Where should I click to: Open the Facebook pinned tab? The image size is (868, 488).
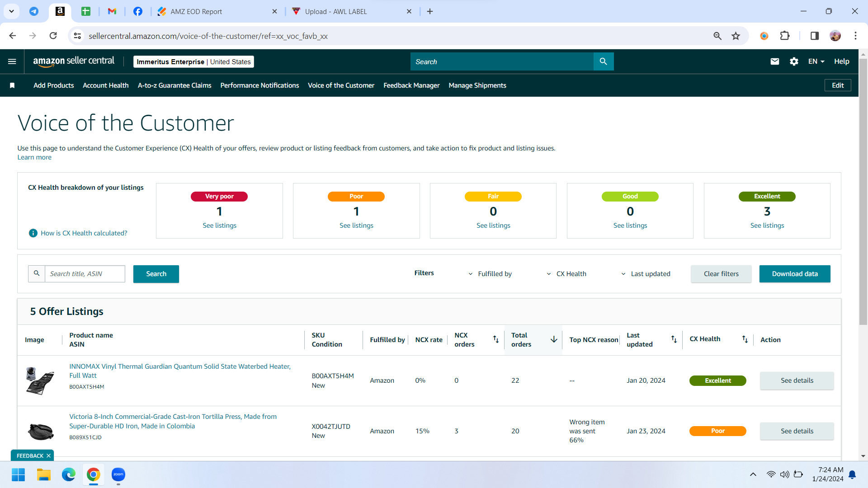click(x=138, y=11)
